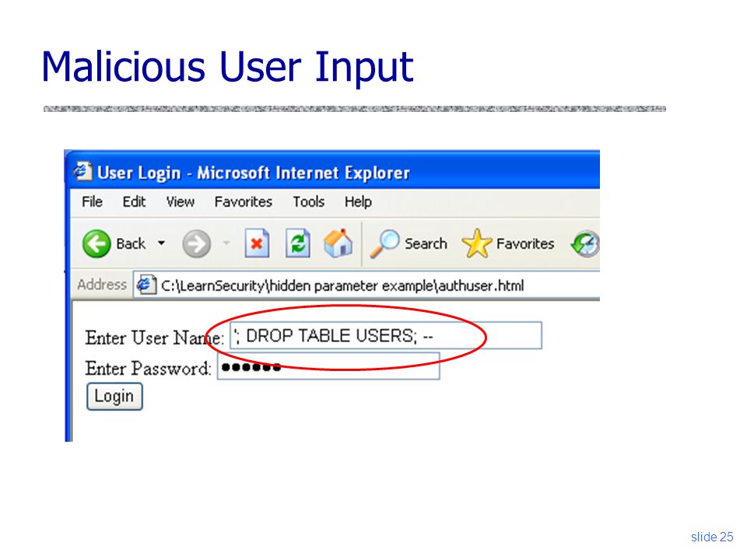
Task: Click the page icon in the address bar
Action: (146, 285)
